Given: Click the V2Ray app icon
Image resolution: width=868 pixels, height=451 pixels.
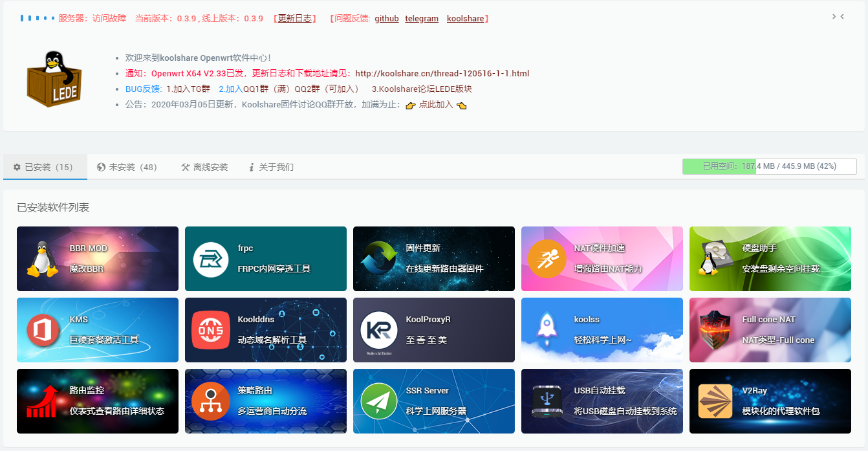Looking at the screenshot, I should click(x=715, y=401).
